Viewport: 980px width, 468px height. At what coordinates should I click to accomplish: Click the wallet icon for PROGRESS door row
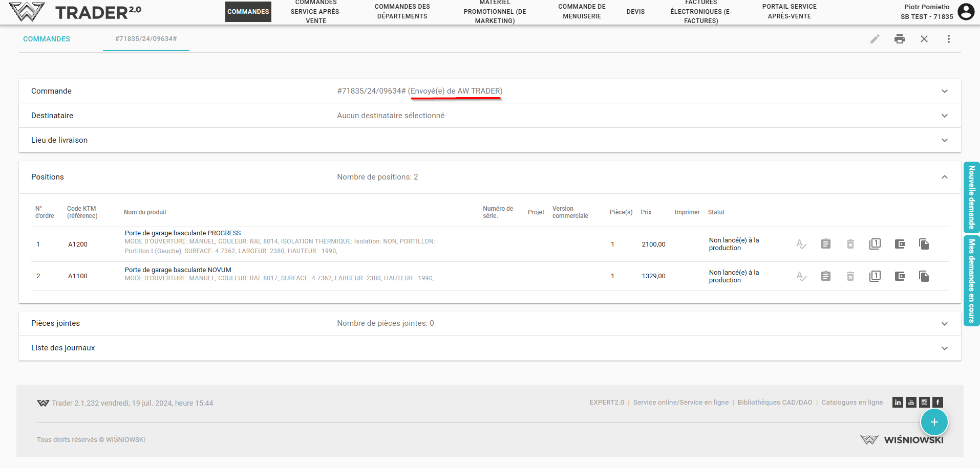click(899, 244)
